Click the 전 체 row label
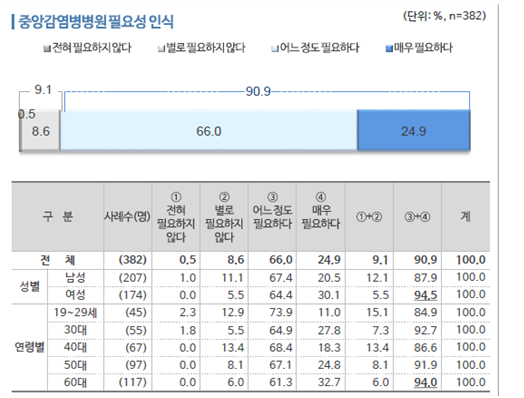The height and width of the screenshot is (398, 524). tap(57, 260)
